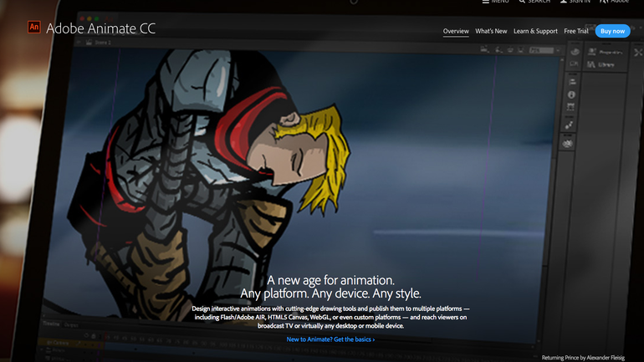The width and height of the screenshot is (644, 362).
Task: Open the stage zoom percentage dropdown
Action: point(541,50)
